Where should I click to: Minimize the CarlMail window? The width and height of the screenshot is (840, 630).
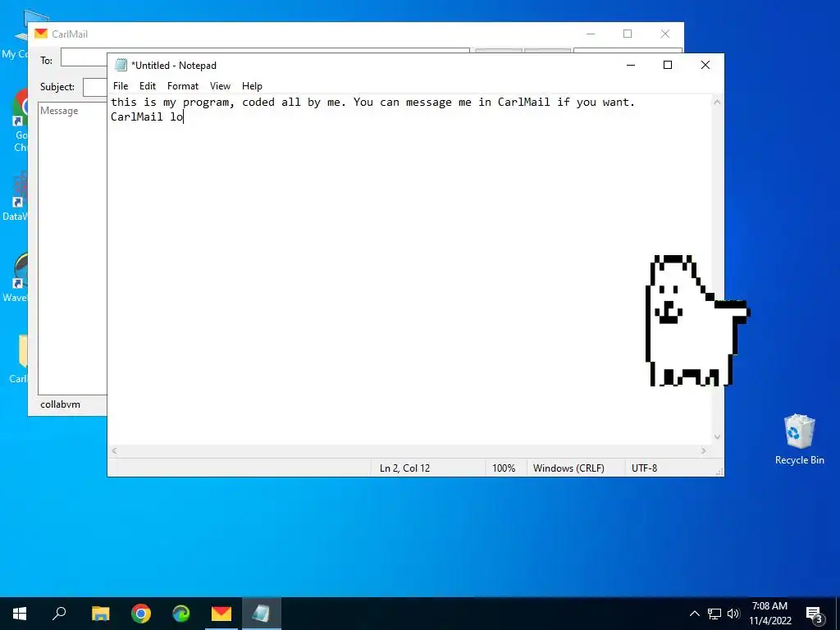591,34
